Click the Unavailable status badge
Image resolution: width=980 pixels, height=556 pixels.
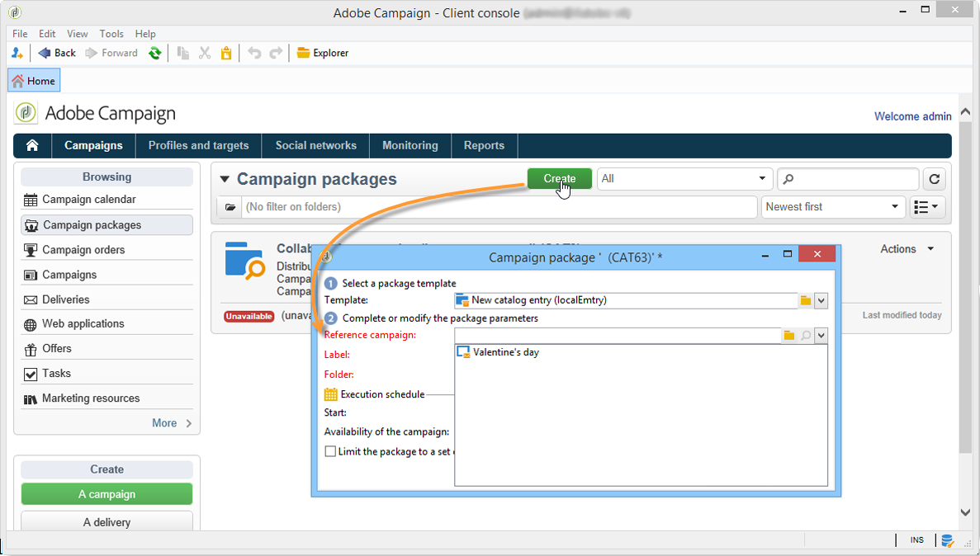[x=249, y=317]
